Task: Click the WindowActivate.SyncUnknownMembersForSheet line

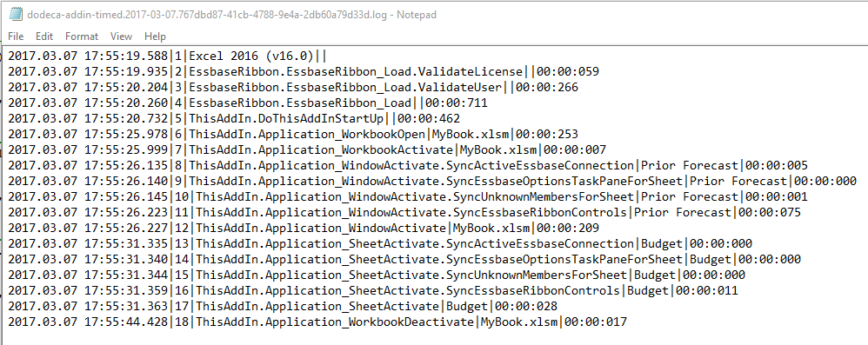Action: point(408,196)
